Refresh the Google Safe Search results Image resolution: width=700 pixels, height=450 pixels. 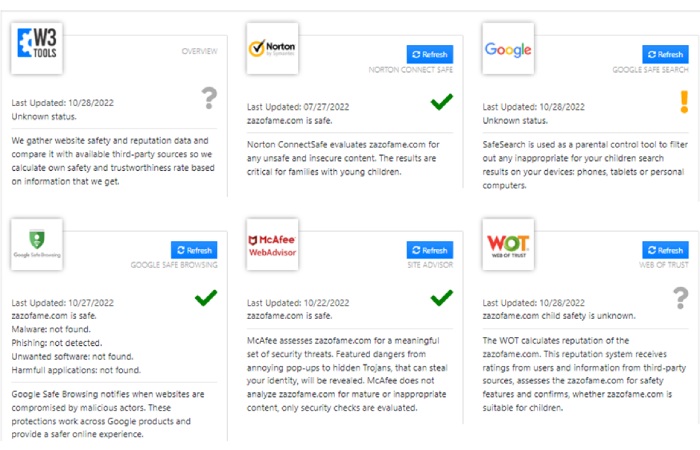[x=665, y=54]
